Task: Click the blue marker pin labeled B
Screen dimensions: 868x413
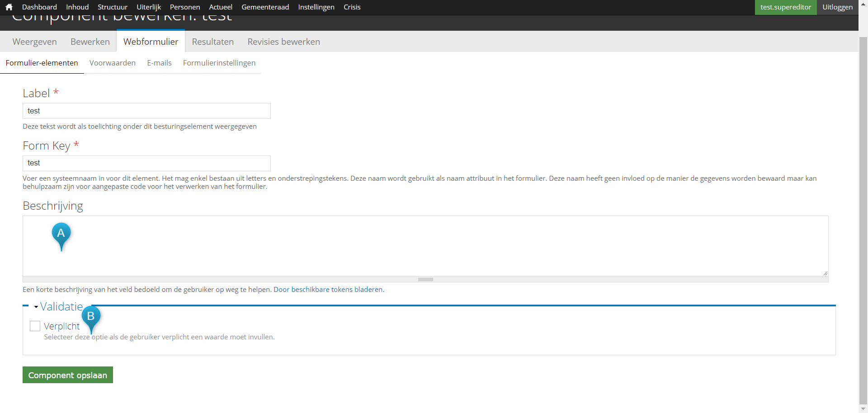Action: tap(91, 317)
